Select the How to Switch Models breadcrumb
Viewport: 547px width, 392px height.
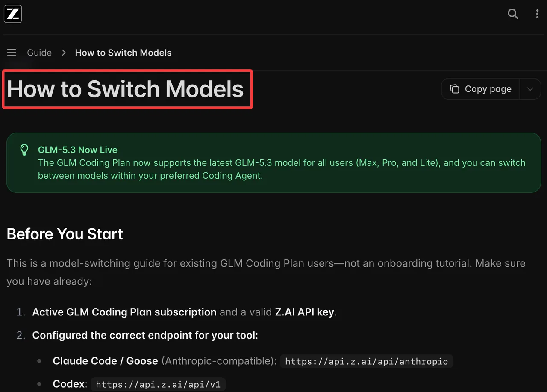coord(123,53)
